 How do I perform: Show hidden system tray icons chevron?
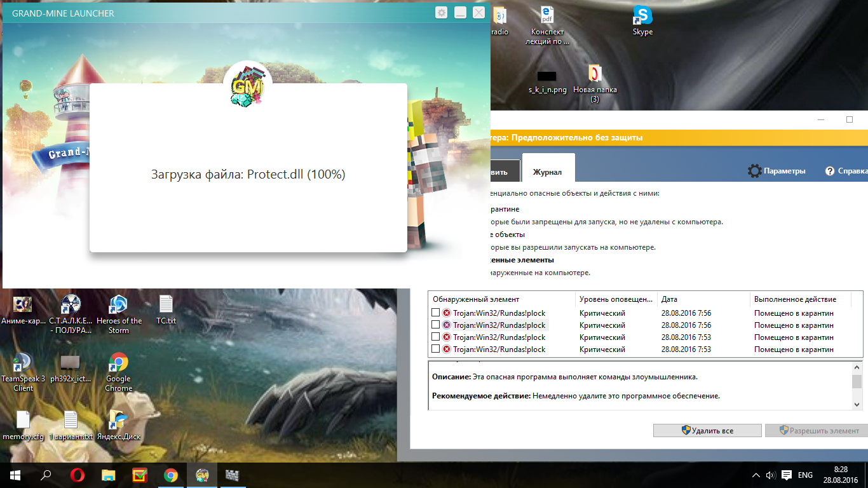coord(756,475)
